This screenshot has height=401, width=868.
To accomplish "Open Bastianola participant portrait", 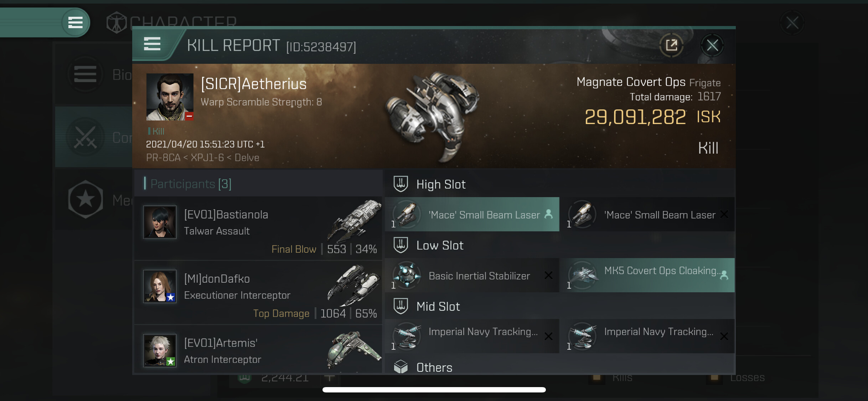I will (160, 222).
